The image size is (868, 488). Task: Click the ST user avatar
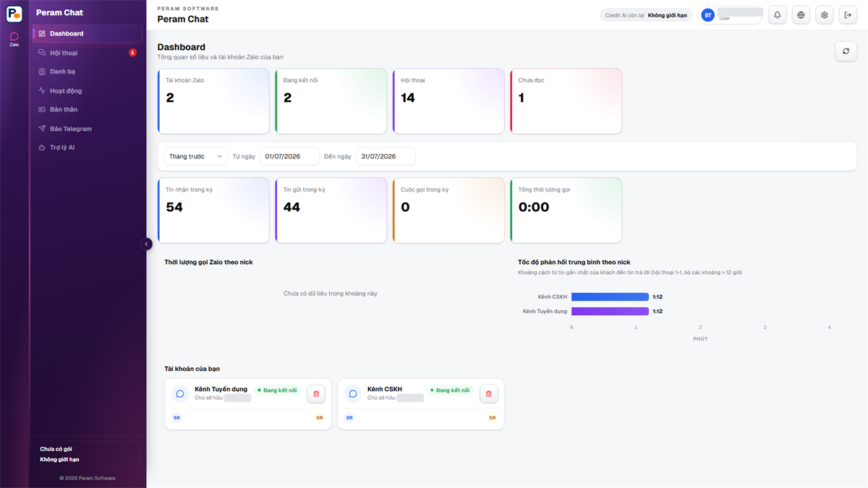[707, 15]
